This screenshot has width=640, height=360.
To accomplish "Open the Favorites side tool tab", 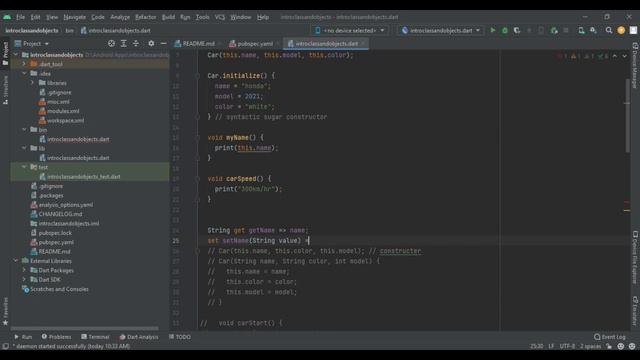I will 5,312.
